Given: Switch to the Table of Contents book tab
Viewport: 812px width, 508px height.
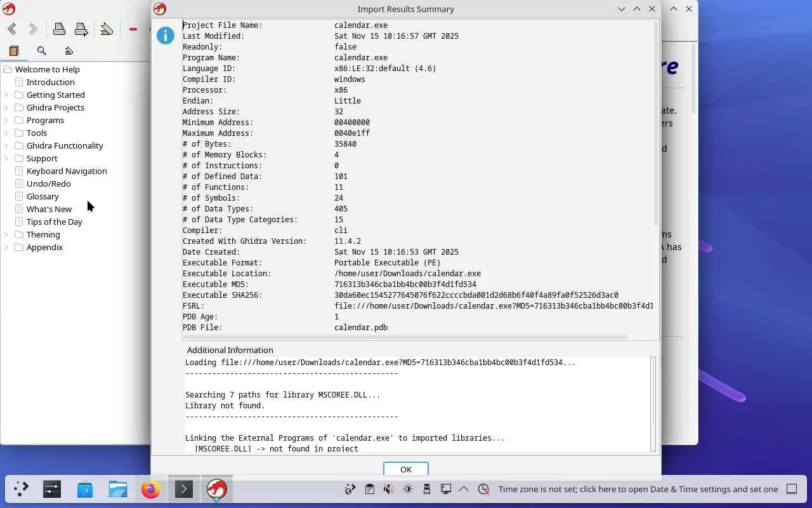Looking at the screenshot, I should 14,51.
